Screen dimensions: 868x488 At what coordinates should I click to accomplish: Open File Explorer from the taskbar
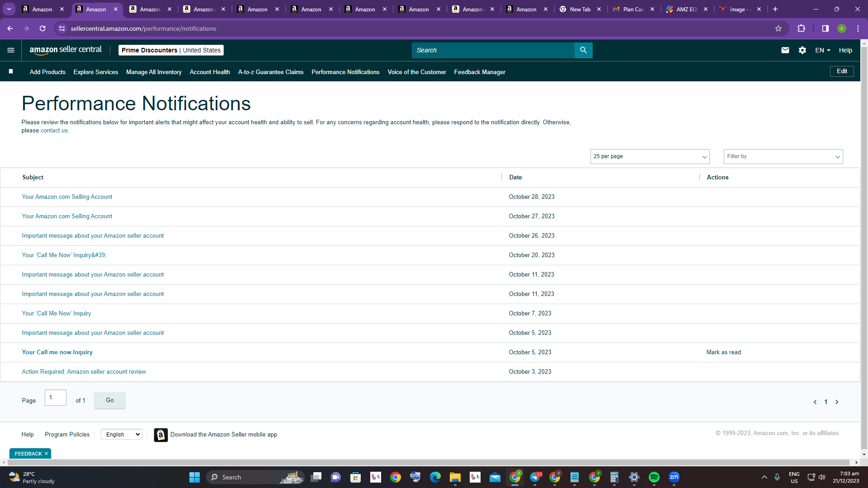click(x=455, y=477)
